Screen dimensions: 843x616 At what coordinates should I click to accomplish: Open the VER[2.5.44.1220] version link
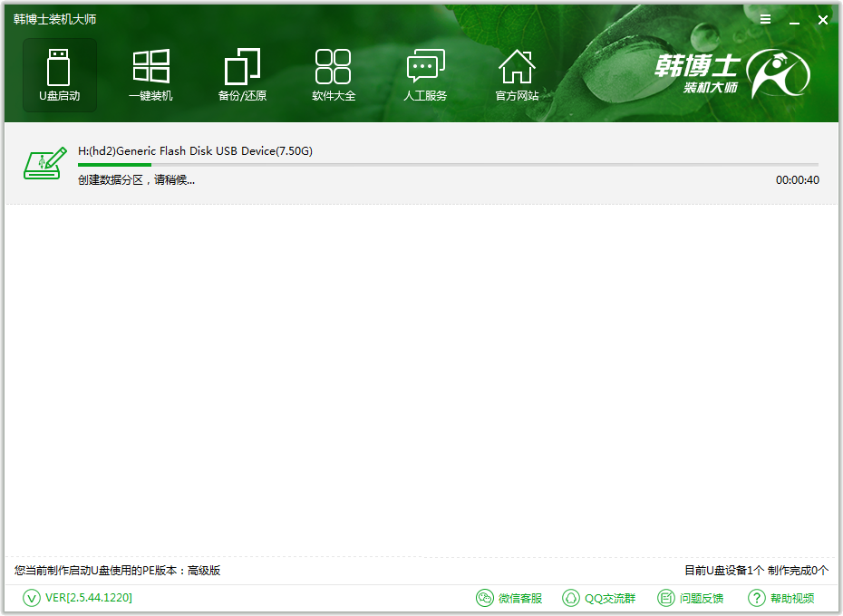(x=89, y=598)
